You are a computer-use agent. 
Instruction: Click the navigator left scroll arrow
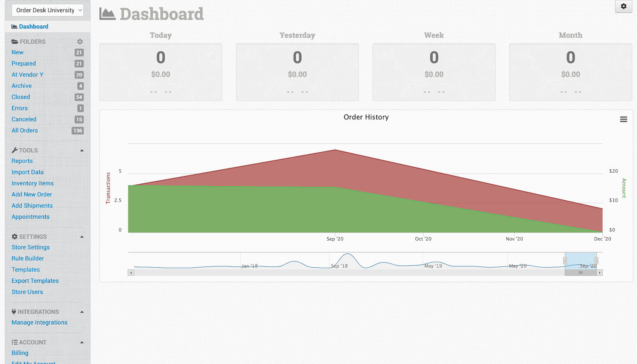coord(131,273)
